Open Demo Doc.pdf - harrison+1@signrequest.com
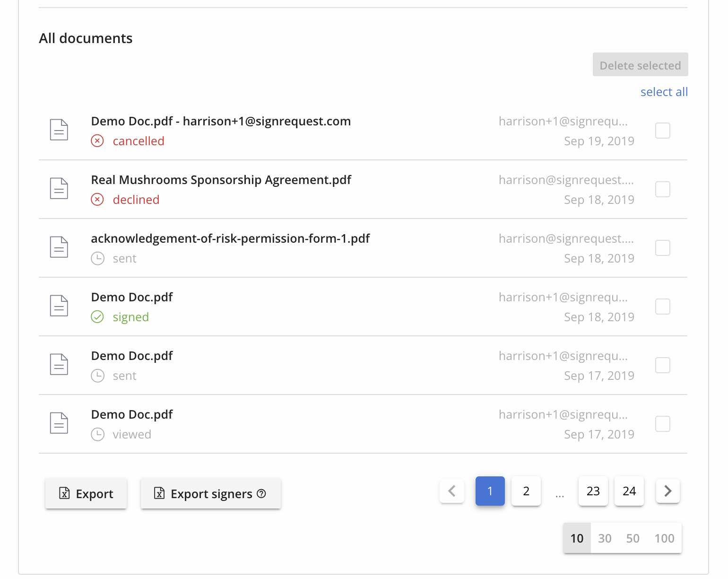This screenshot has height=579, width=728. coord(221,121)
